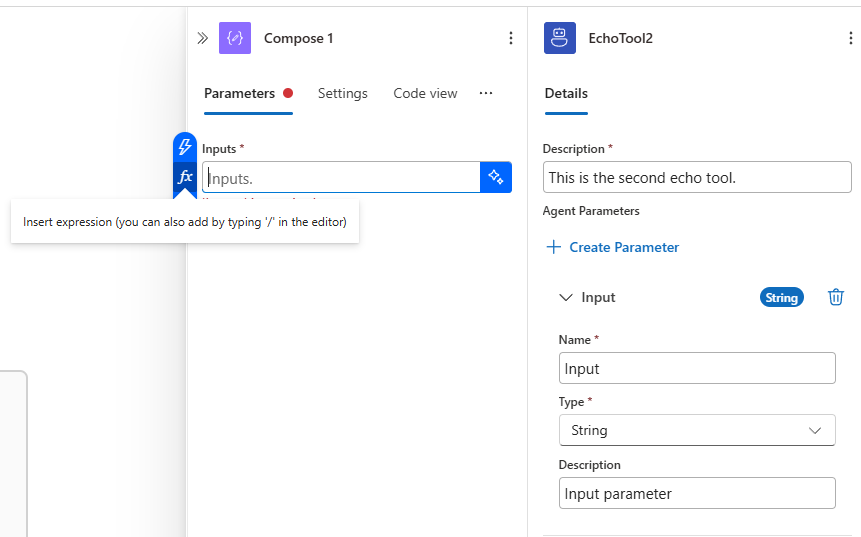The image size is (861, 537).
Task: Click the parameter Name field
Action: pos(696,368)
